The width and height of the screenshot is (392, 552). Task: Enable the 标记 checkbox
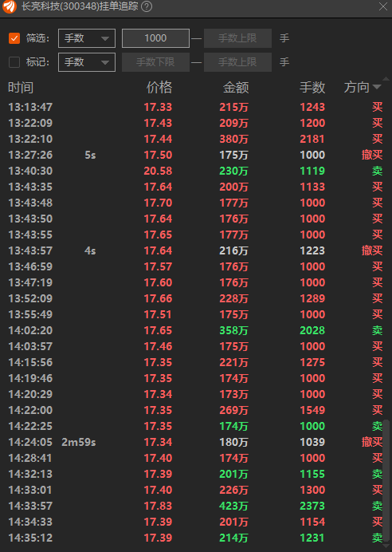[x=14, y=62]
